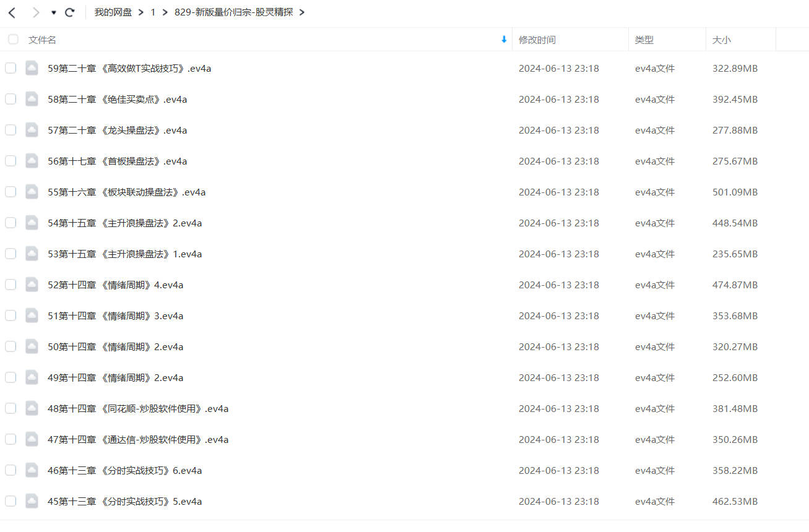Viewport: 809px width, 532px height.
Task: Select file name 46第十三章《分时实战技巧》6.ev4a
Action: 125,471
